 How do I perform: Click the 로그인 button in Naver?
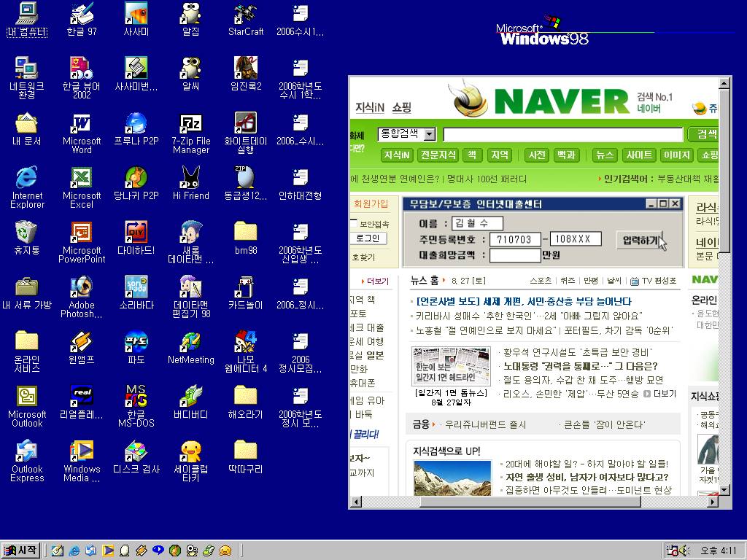point(368,238)
